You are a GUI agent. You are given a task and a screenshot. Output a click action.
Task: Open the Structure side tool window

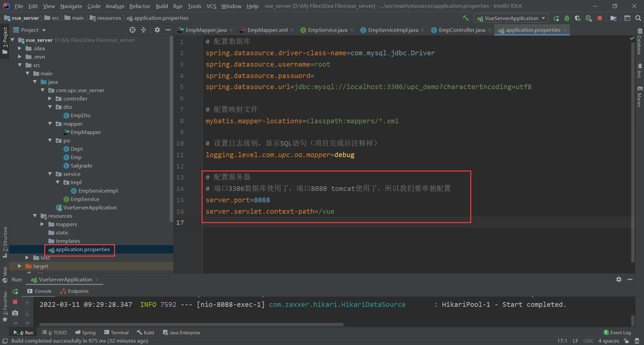pos(5,242)
